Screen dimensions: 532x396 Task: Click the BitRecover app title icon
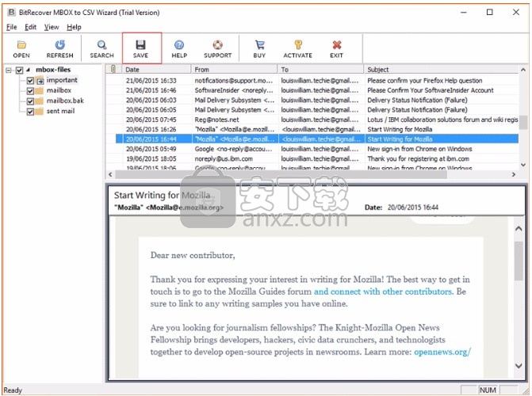click(x=12, y=12)
